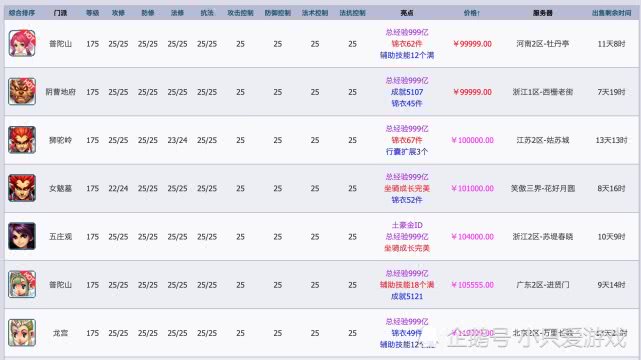The height and width of the screenshot is (360, 641).
Task: Sort by 出售剩余时间 column header
Action: point(612,13)
